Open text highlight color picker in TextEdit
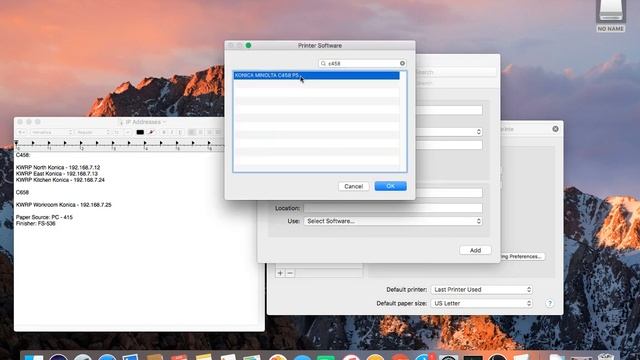 [x=151, y=132]
